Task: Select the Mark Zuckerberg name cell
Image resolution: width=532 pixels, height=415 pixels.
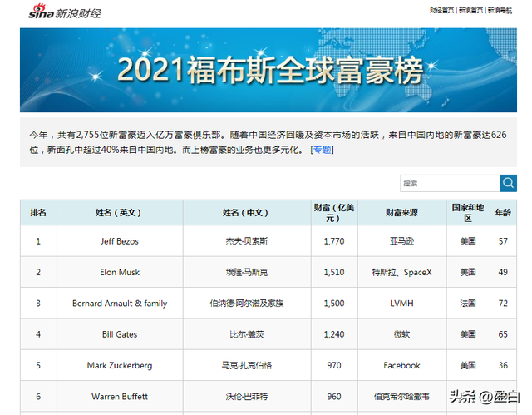Action: [120, 365]
